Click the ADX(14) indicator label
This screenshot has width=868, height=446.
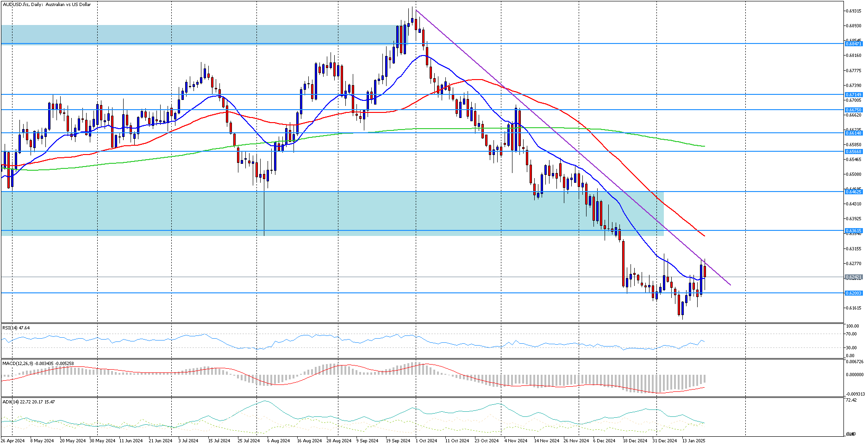[x=29, y=402]
